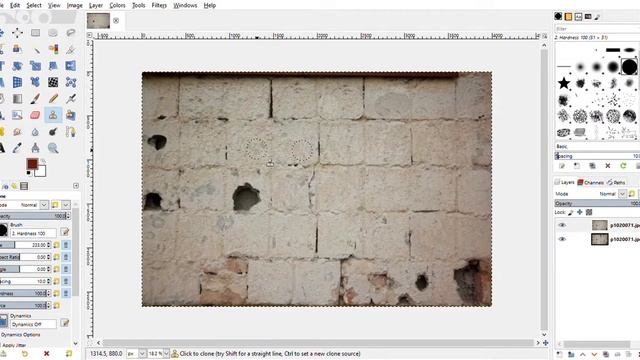Open the Edit menu
The image size is (640, 360).
pyautogui.click(x=15, y=5)
